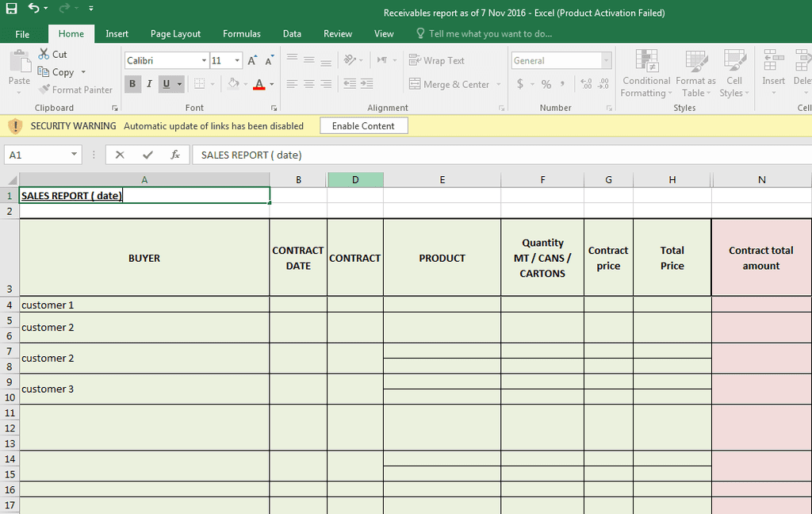Click the Increase Decimal icon
The width and height of the screenshot is (812, 514).
(586, 84)
